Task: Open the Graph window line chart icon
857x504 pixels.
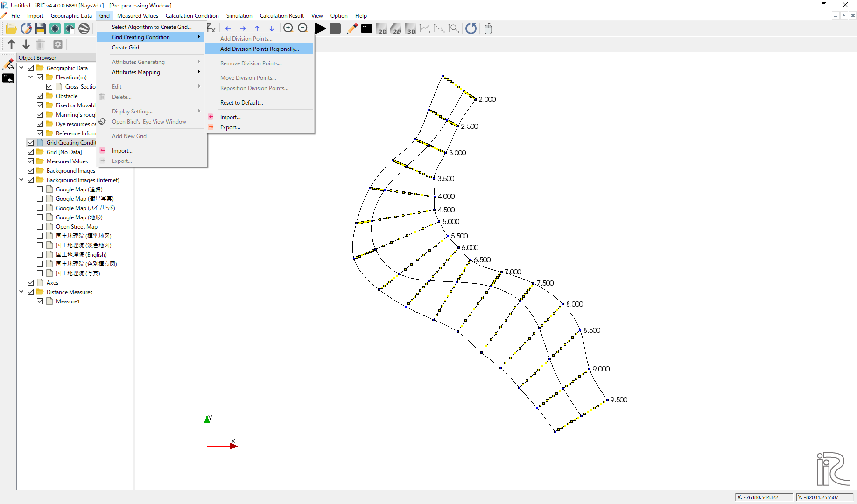Action: [425, 28]
